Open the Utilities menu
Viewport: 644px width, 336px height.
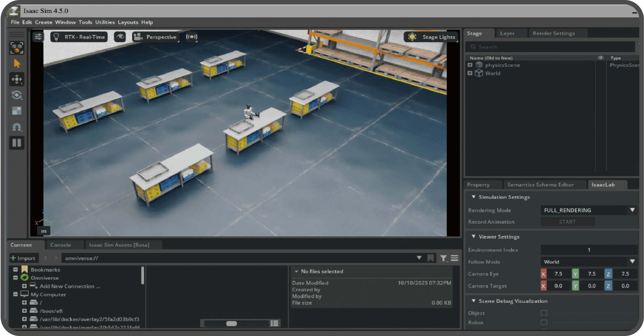click(x=105, y=22)
